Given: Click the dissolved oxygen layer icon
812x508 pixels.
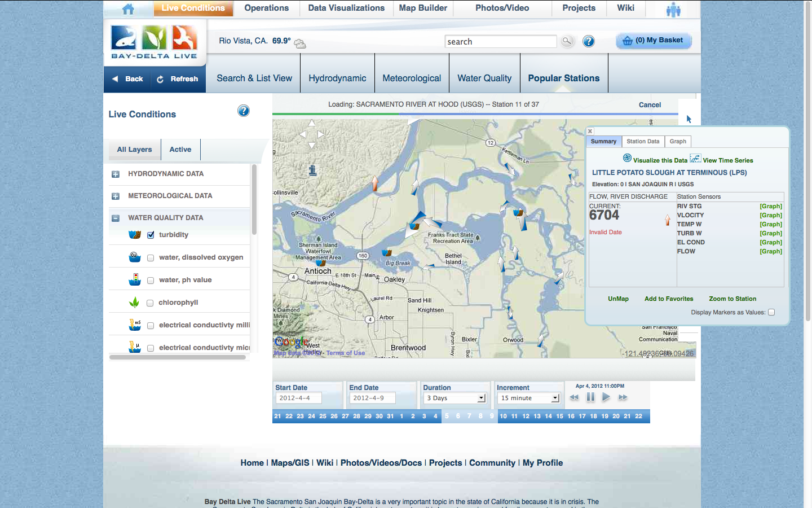Looking at the screenshot, I should coord(134,257).
